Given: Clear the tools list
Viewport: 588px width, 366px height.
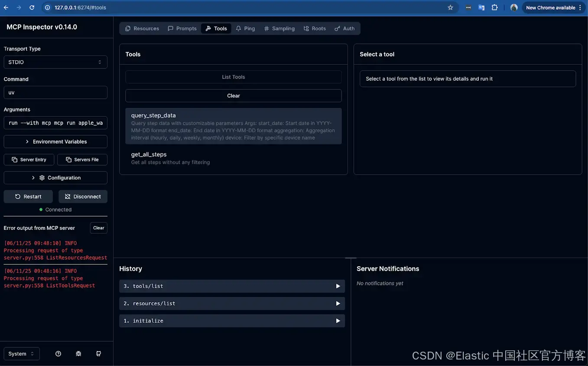Looking at the screenshot, I should (234, 96).
